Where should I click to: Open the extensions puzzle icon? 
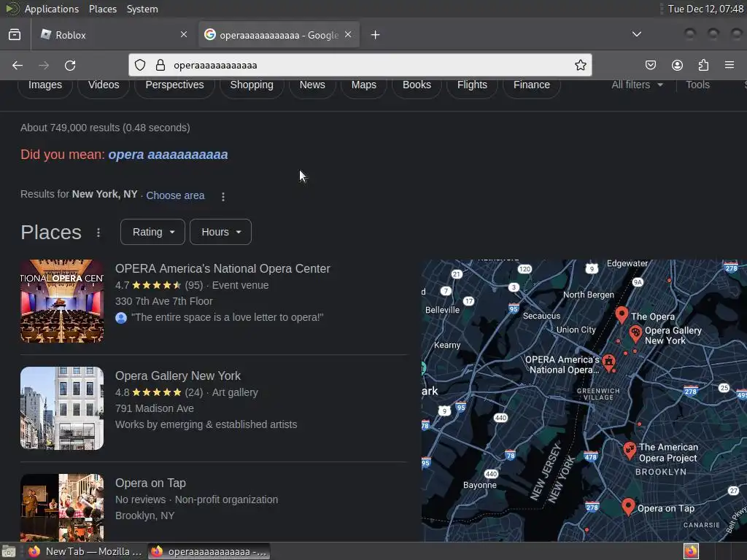coord(703,65)
